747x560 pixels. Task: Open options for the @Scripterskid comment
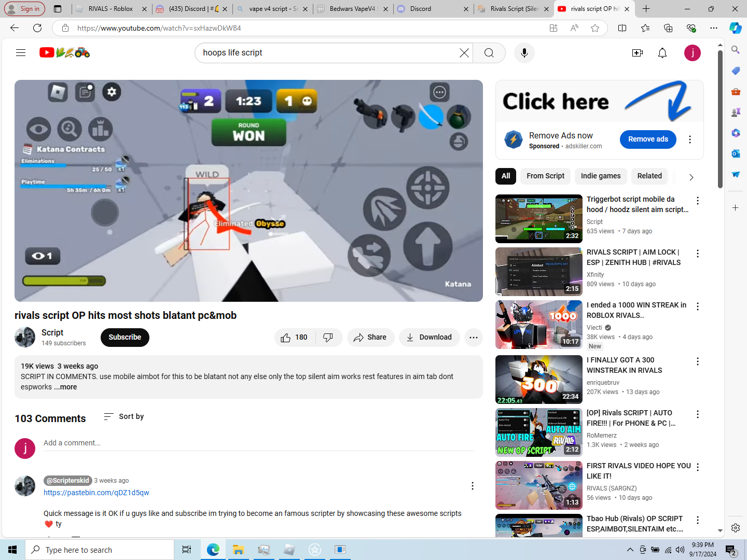473,486
